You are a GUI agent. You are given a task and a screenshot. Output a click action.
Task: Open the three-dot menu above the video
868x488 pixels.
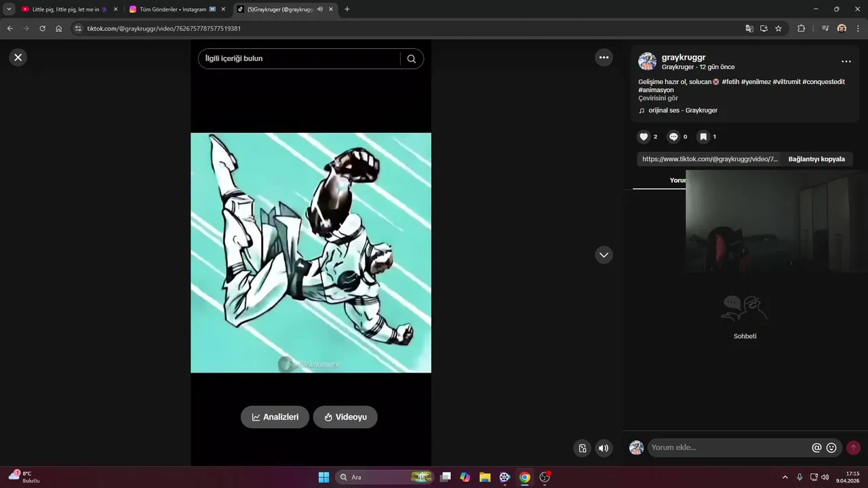pyautogui.click(x=604, y=58)
